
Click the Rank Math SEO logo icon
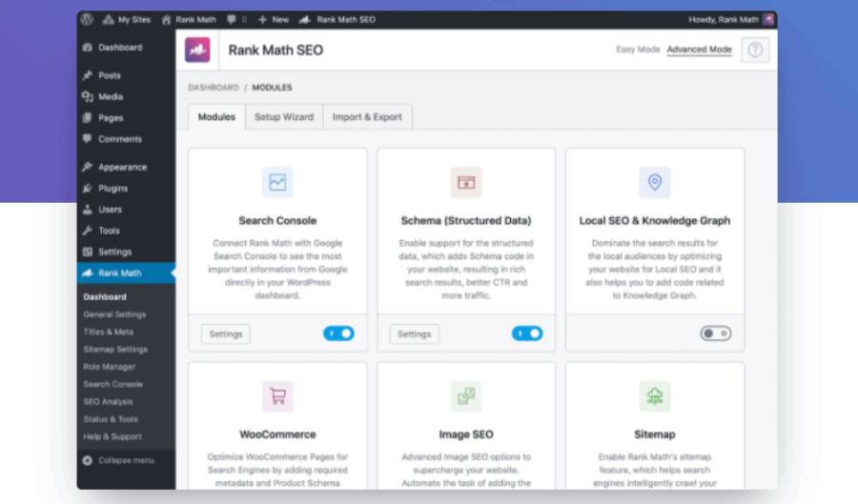(197, 50)
